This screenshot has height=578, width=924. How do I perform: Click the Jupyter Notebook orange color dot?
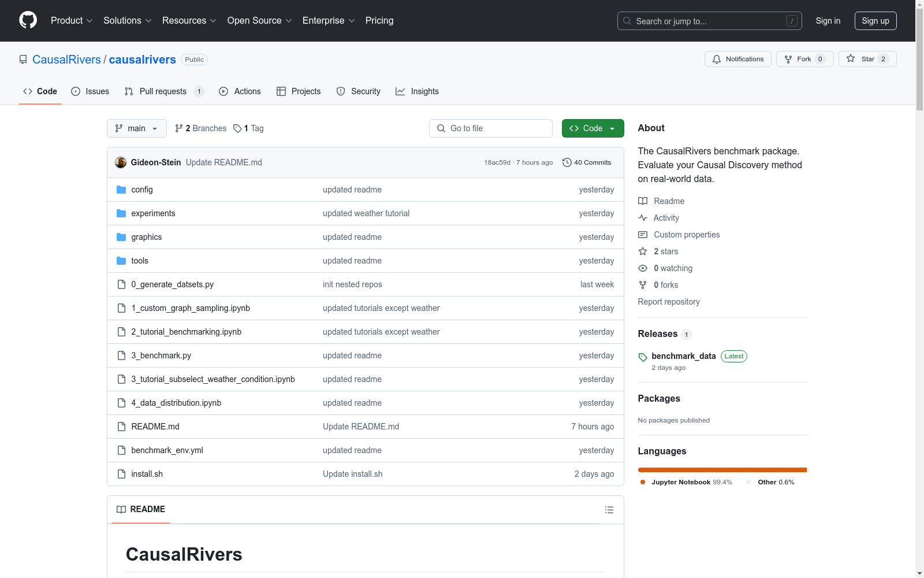click(643, 482)
